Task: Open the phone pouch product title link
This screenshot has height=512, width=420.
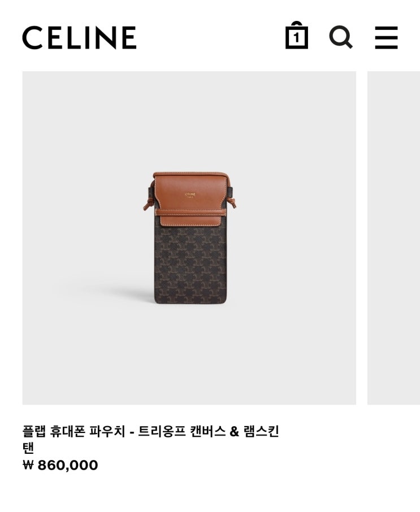Action: 150,431
